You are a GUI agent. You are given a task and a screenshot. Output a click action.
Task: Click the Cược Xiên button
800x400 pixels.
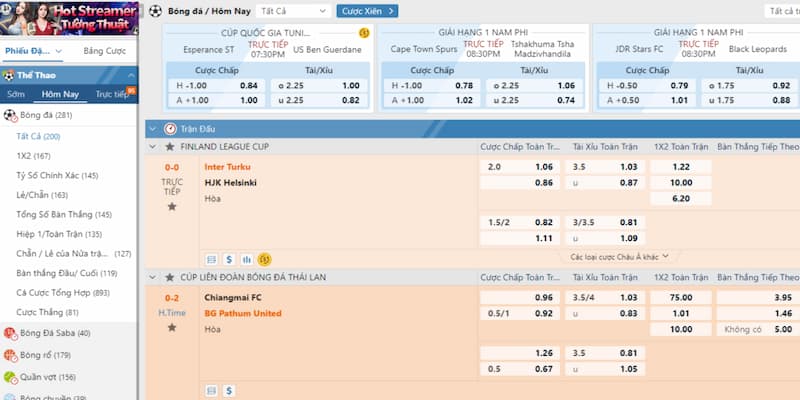pos(367,11)
